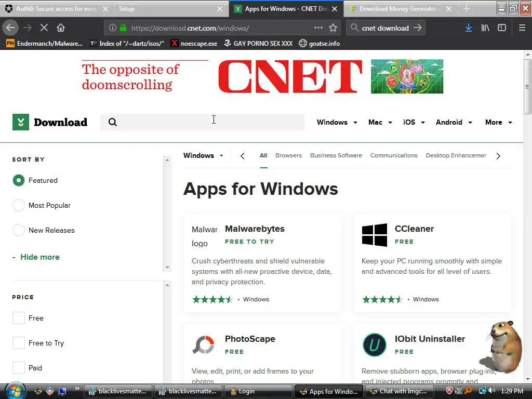Open the Downloads arrow in toolbar
532x399 pixels.
point(469,28)
